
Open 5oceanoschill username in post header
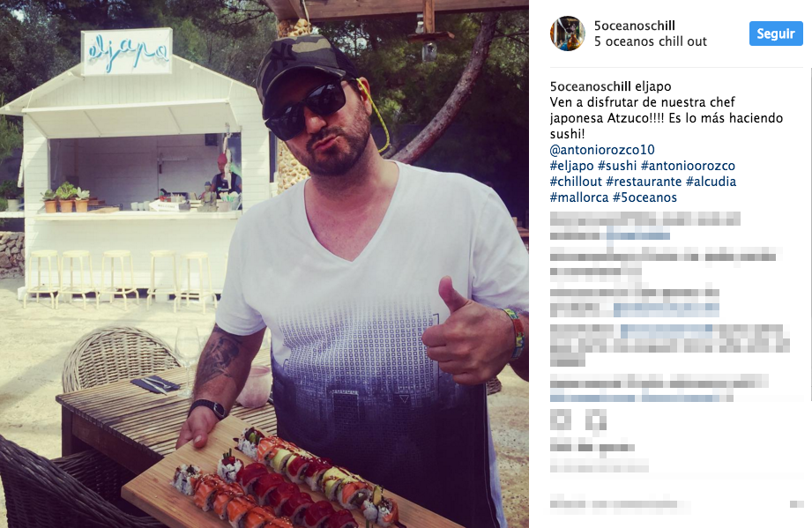click(x=635, y=26)
